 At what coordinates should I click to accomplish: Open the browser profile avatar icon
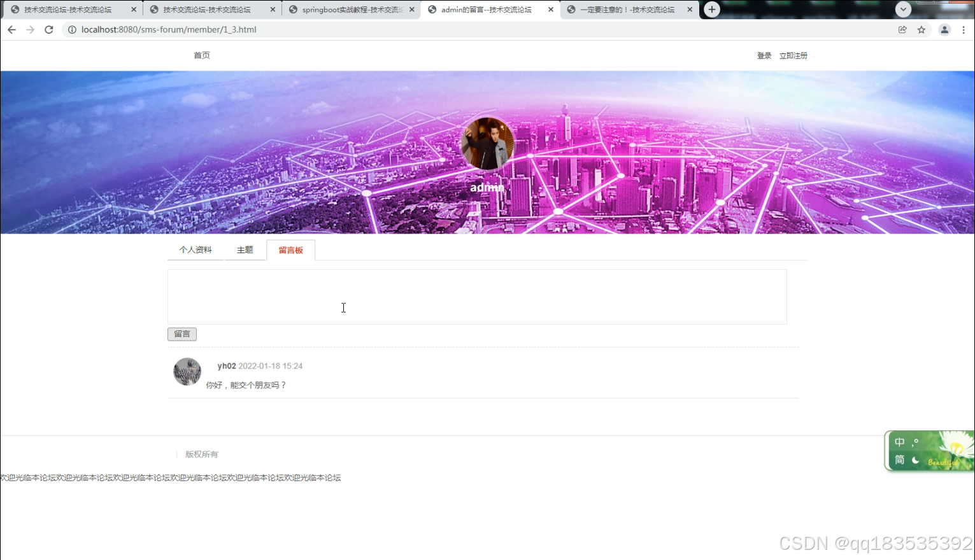tap(943, 29)
